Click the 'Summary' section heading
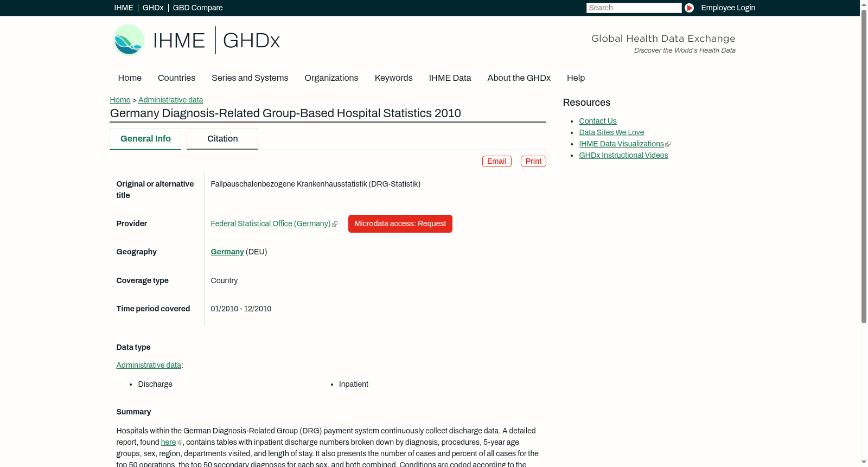This screenshot has height=467, width=868. pyautogui.click(x=133, y=412)
